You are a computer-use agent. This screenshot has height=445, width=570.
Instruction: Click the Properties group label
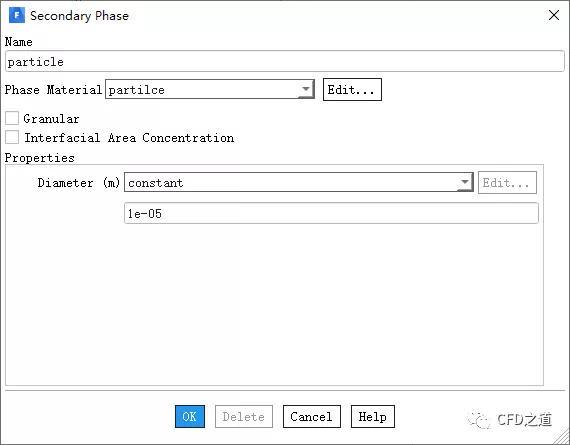[40, 158]
